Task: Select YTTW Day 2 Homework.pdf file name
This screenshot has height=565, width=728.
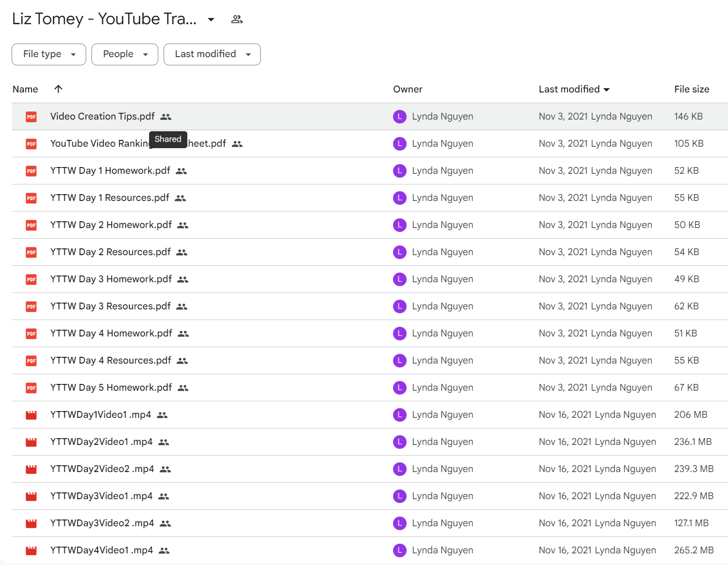Action: point(111,225)
